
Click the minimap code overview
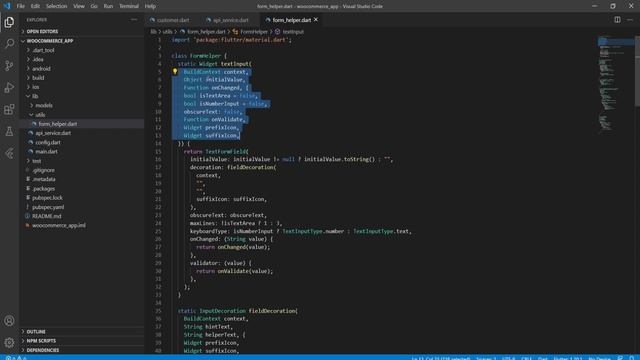pyautogui.click(x=615, y=84)
